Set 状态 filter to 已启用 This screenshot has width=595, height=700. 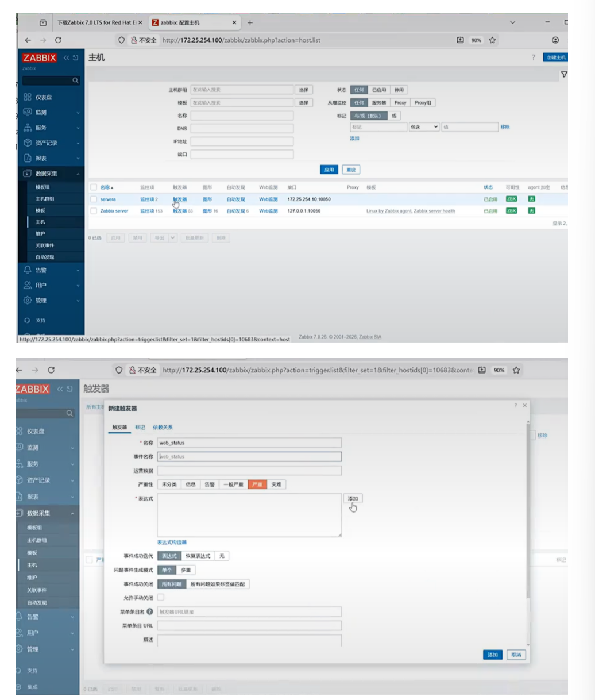coord(379,90)
